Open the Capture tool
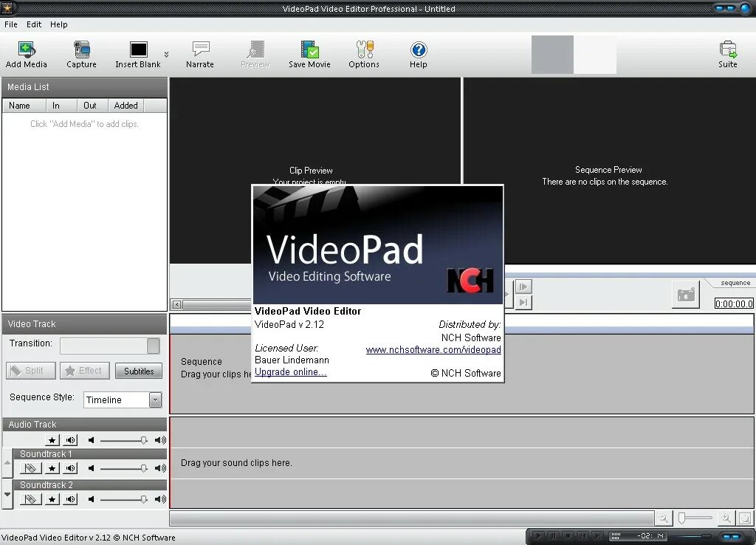Viewport: 756px width, 545px height. (81, 55)
